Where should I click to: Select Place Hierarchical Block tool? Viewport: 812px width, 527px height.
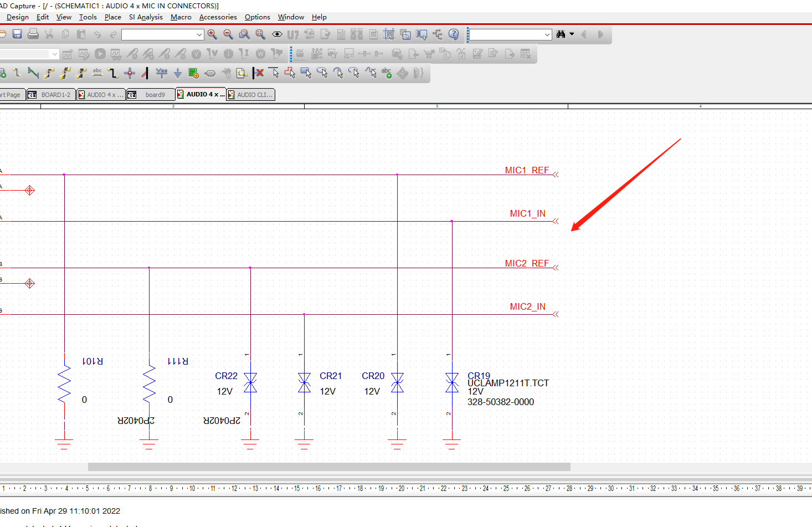point(194,73)
